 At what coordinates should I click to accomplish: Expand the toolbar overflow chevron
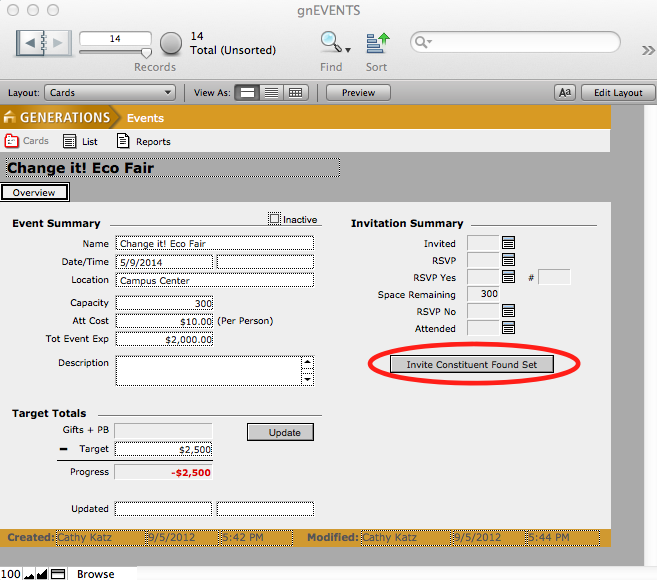click(x=647, y=50)
